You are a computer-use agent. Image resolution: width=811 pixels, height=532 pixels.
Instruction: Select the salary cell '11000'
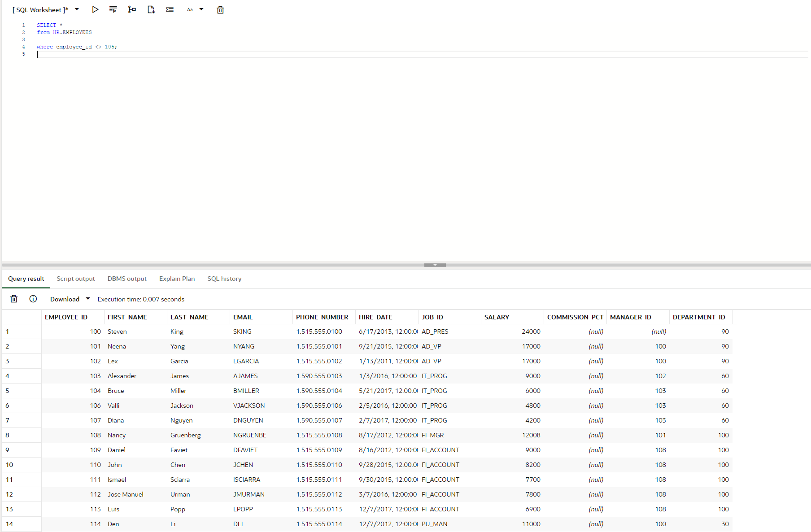point(512,524)
